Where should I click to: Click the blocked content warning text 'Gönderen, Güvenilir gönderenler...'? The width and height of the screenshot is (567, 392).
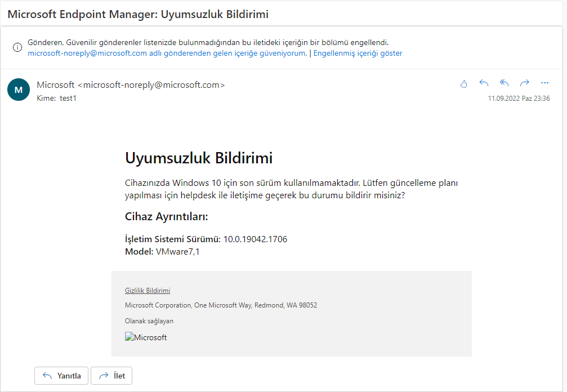click(208, 43)
